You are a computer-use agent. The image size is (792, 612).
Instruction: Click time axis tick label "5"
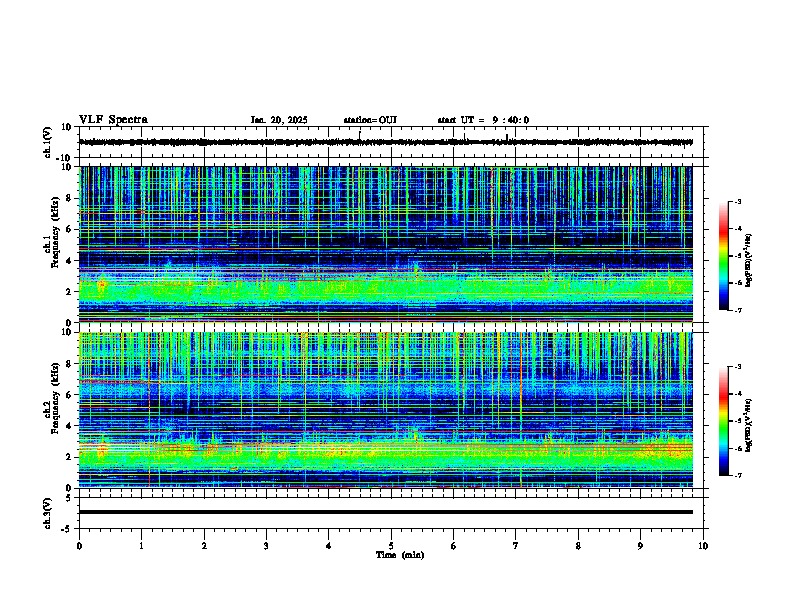(391, 546)
